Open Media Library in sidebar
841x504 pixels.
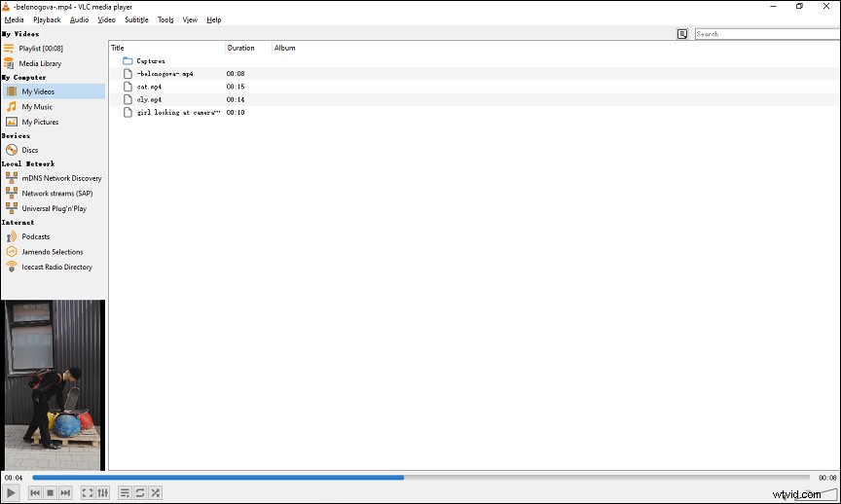pyautogui.click(x=40, y=63)
